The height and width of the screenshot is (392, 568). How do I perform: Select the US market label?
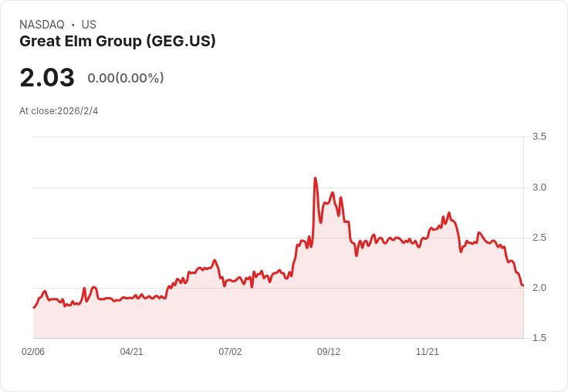[89, 25]
